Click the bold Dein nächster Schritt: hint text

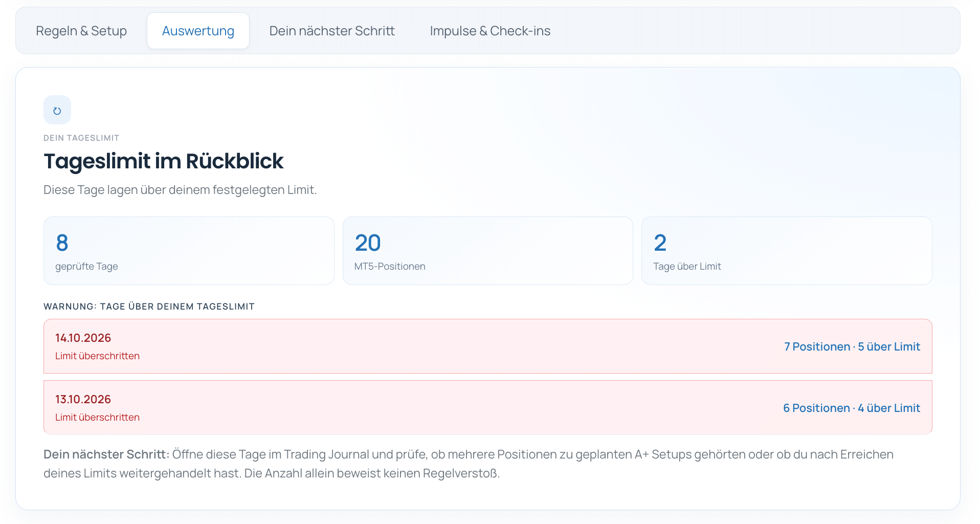pos(106,454)
